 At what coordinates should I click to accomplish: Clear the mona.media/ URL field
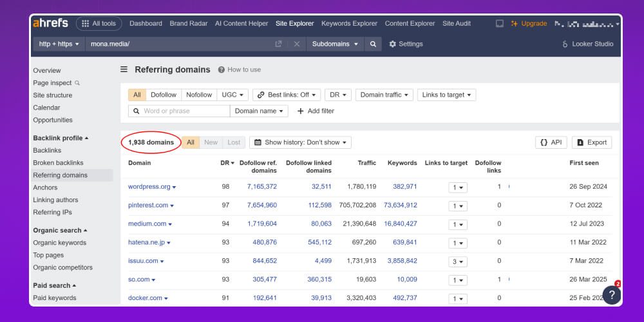tap(296, 44)
